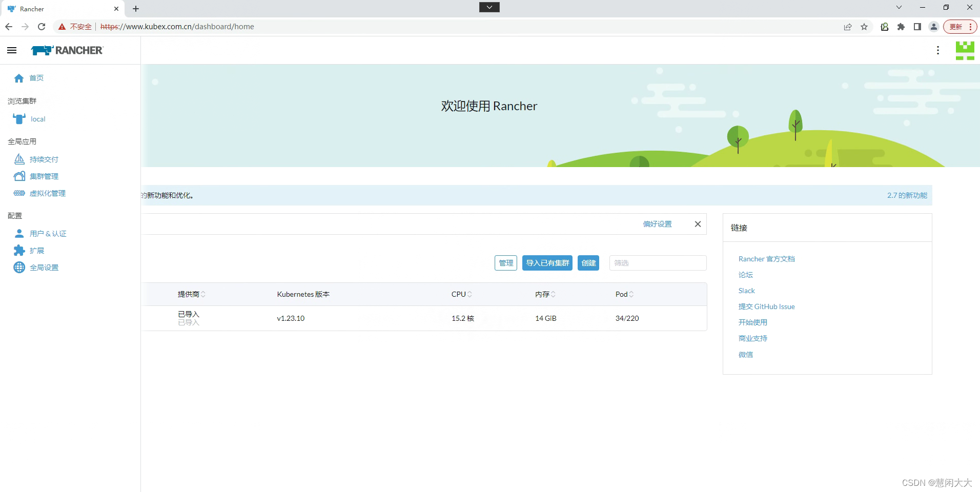Toggle the browser side panel icon
980x492 pixels.
pyautogui.click(x=917, y=27)
